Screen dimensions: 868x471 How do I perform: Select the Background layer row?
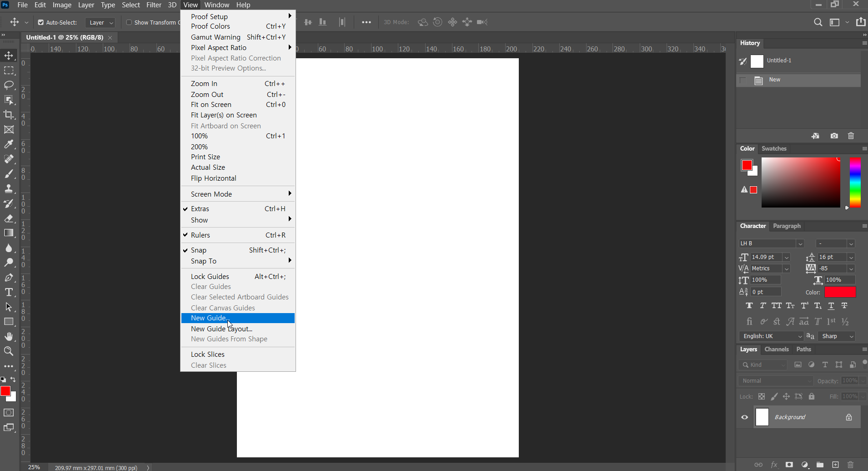tap(798, 417)
